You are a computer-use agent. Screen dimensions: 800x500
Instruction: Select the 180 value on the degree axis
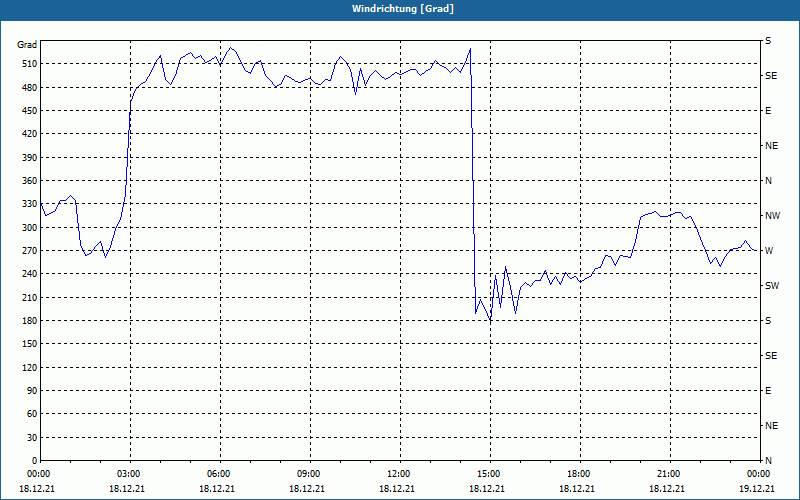point(30,321)
